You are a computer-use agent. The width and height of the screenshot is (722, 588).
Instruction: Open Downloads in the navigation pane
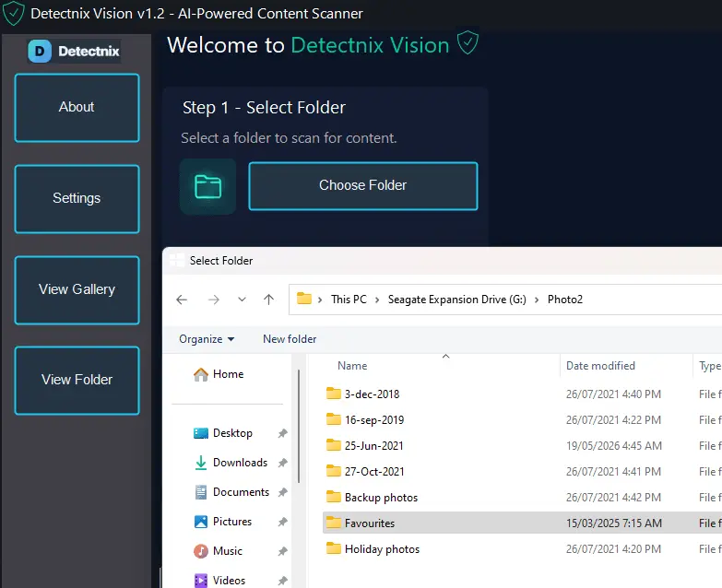240,463
